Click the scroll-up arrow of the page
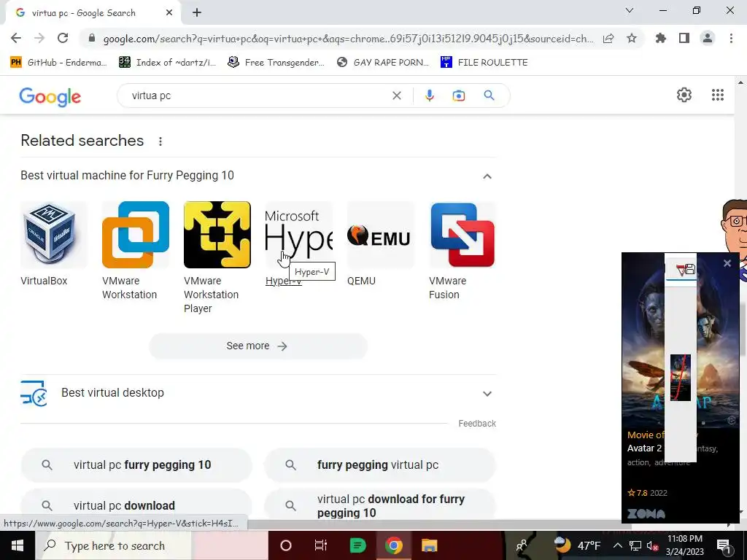 point(740,82)
